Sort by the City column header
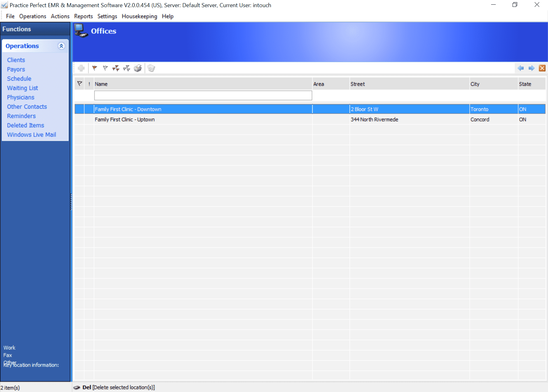Viewport: 548px width, 392px height. [475, 84]
